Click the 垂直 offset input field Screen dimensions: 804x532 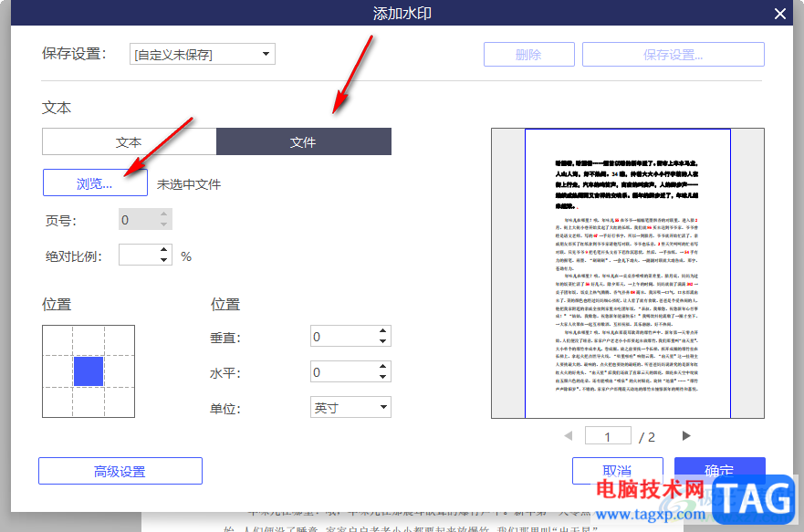343,336
